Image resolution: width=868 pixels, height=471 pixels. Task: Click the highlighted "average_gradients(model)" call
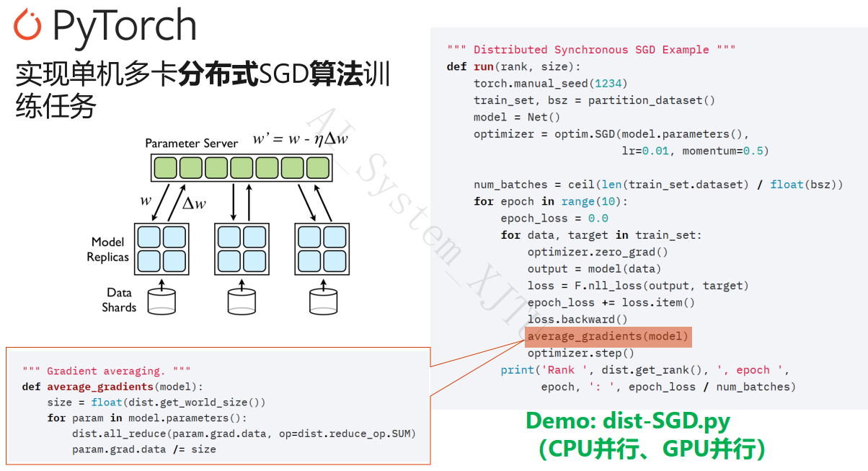pos(608,336)
